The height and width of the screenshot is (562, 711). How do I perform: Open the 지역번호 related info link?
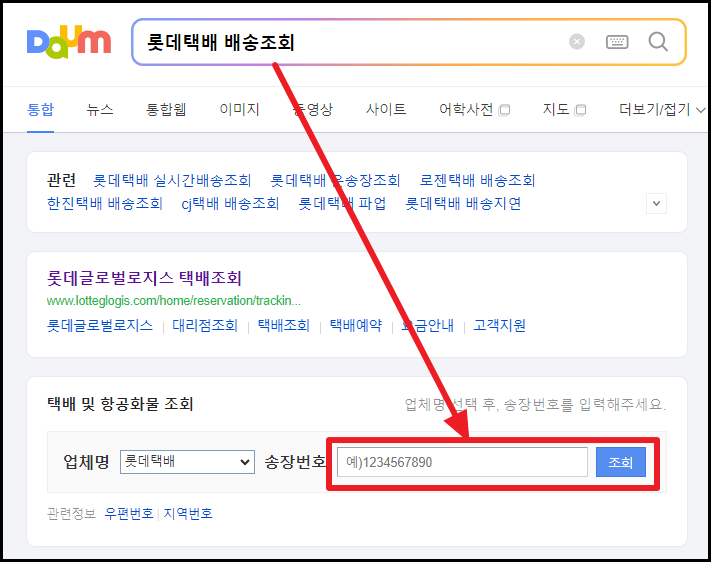tap(188, 513)
